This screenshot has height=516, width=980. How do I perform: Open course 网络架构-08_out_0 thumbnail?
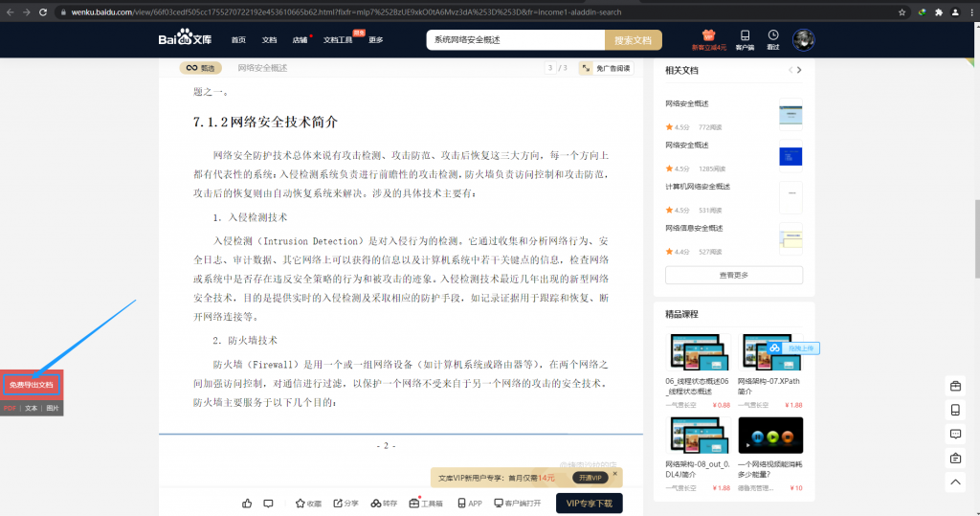click(x=698, y=436)
